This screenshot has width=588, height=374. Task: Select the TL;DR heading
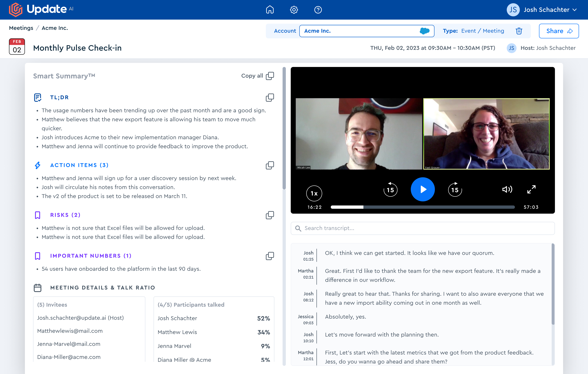[59, 97]
